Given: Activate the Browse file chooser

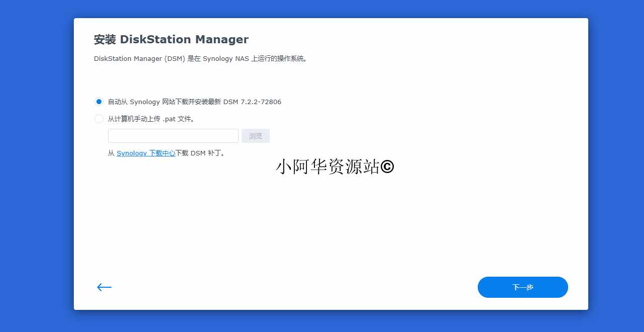Looking at the screenshot, I should click(x=255, y=135).
